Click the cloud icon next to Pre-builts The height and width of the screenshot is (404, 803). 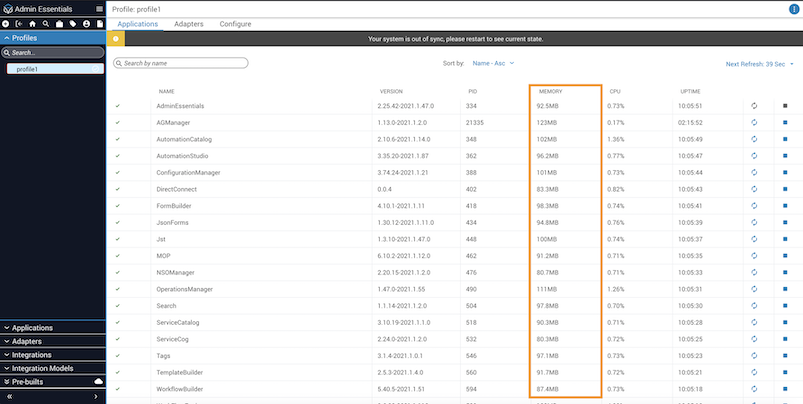pos(98,382)
